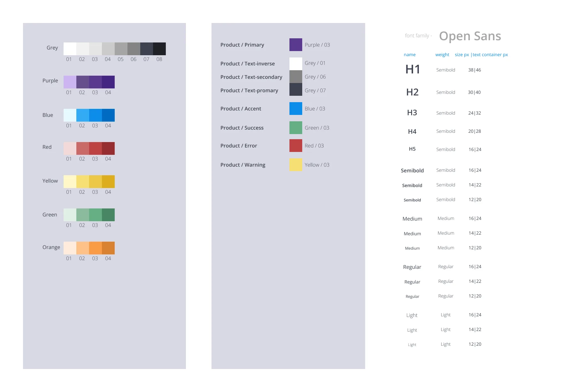Image resolution: width=576 pixels, height=392 pixels.
Task: Click the Purple 01 lavender swatch in the Purple palette row
Action: (x=70, y=82)
